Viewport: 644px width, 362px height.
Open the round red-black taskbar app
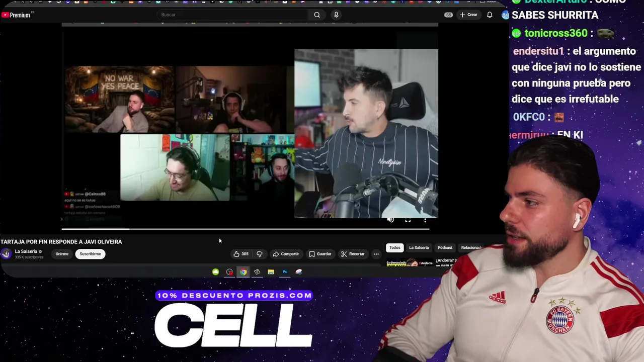coord(229,272)
